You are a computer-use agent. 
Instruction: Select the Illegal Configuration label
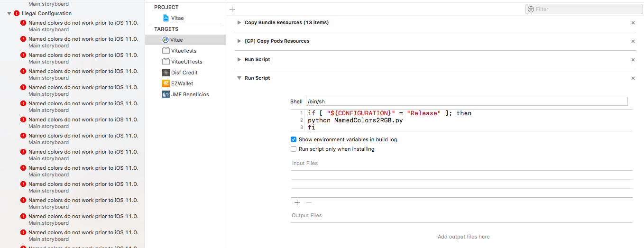(47, 14)
